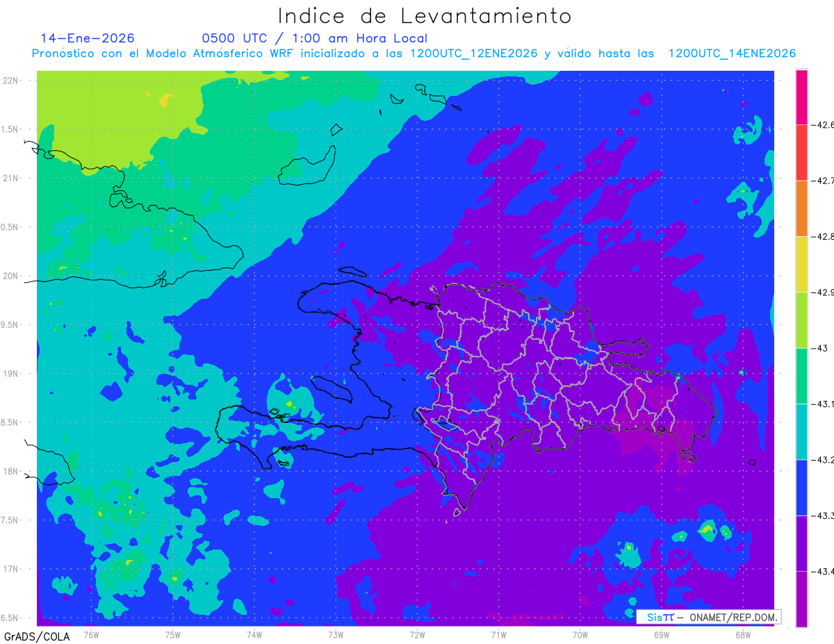Click the '-42.7' legend value
The width and height of the screenshot is (834, 644).
click(x=823, y=181)
